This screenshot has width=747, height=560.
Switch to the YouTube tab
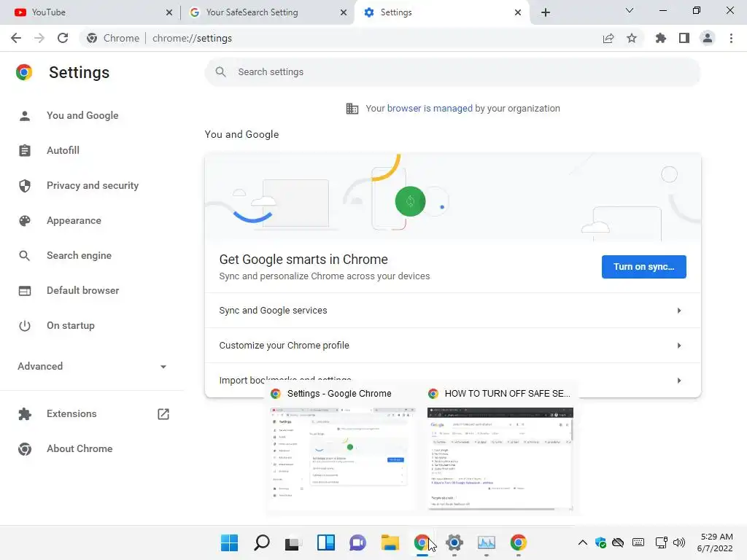pyautogui.click(x=90, y=12)
